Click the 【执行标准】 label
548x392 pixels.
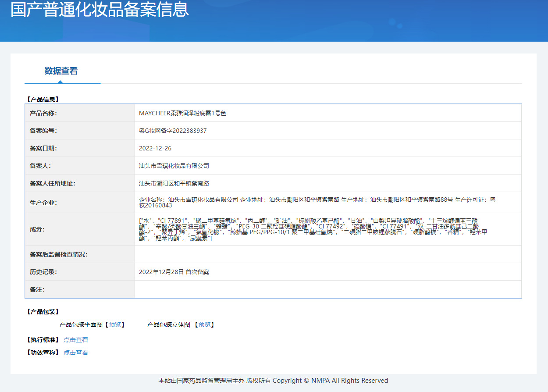point(43,340)
